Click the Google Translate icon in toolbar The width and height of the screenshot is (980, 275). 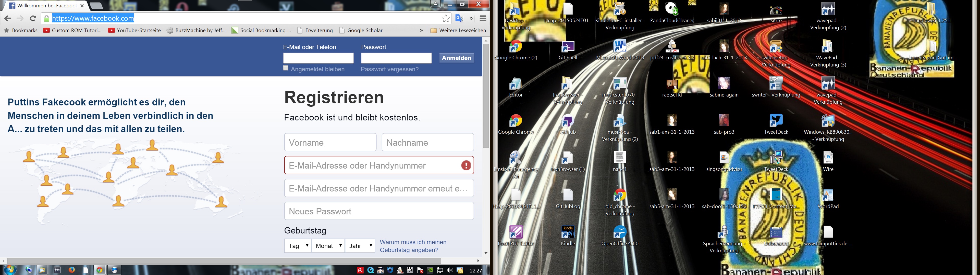(x=459, y=18)
